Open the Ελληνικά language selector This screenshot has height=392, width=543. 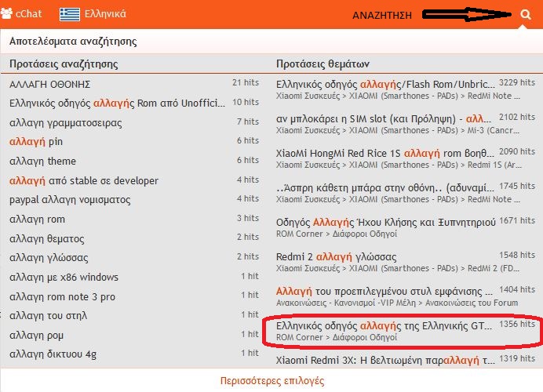coord(104,14)
